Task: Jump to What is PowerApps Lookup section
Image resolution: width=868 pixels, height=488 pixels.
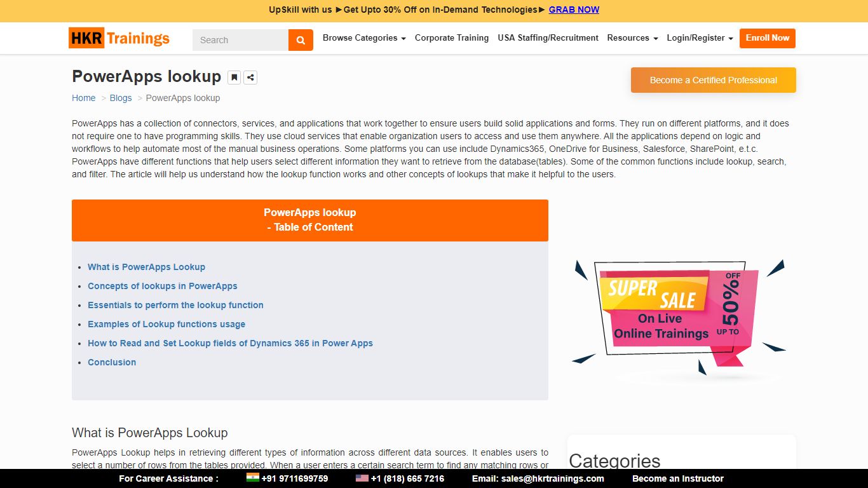Action: [x=146, y=267]
